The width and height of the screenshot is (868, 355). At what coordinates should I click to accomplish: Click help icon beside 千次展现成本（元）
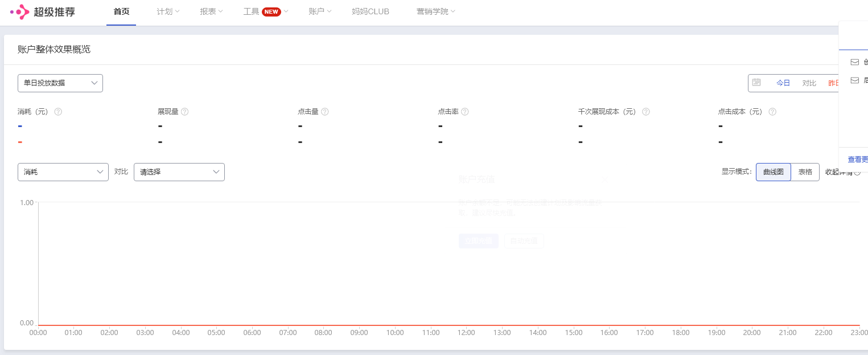click(x=645, y=112)
